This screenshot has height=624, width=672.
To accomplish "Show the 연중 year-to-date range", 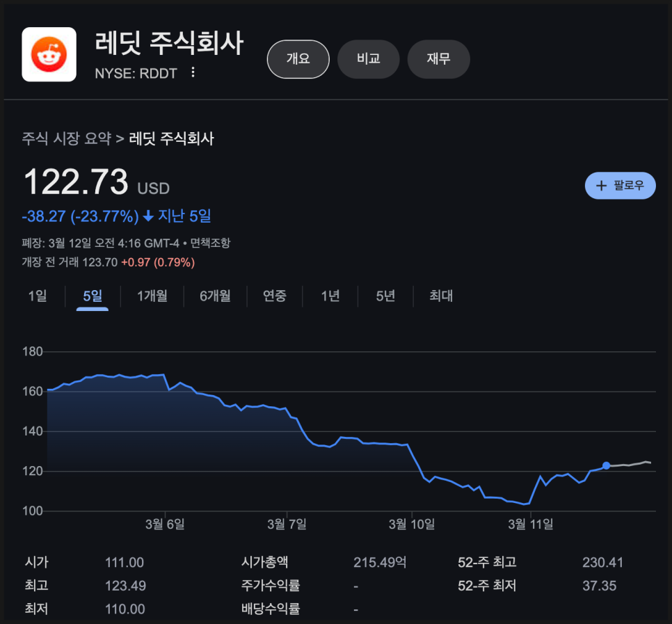I will coord(275,296).
